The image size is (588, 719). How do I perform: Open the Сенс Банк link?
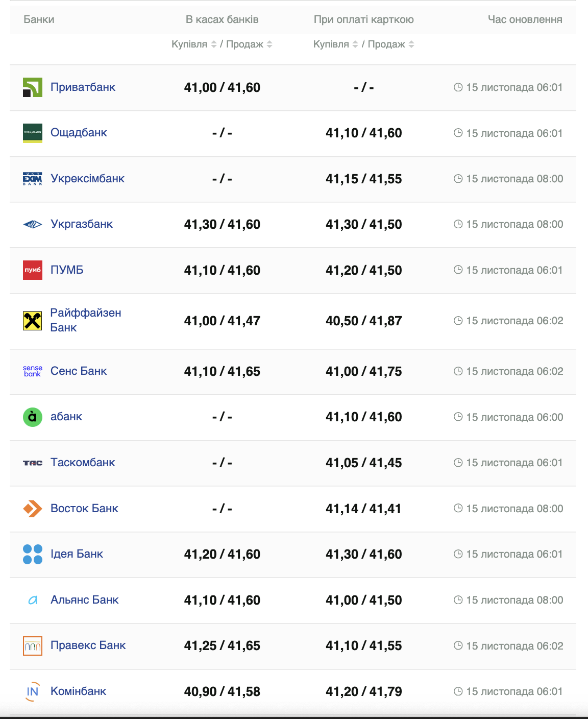tap(79, 371)
